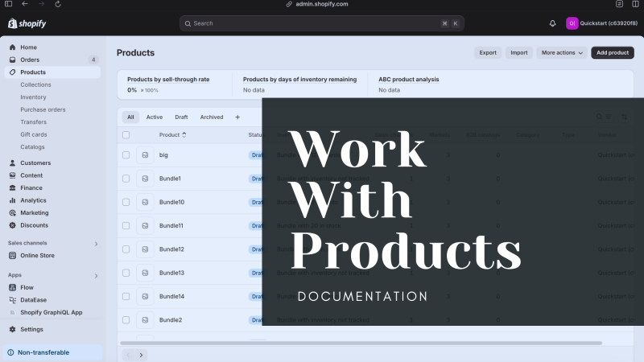Screen dimensions: 644x362
Task: Open the More actions dropdown
Action: click(x=562, y=52)
